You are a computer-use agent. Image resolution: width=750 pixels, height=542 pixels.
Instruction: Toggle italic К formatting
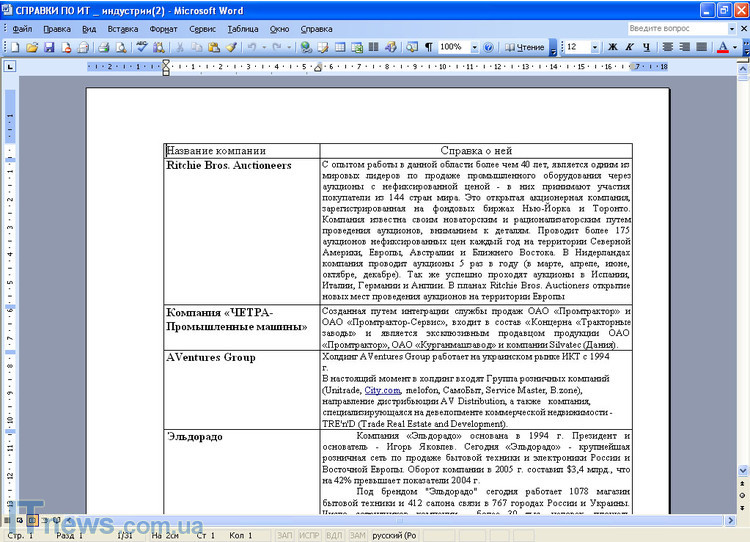point(629,47)
